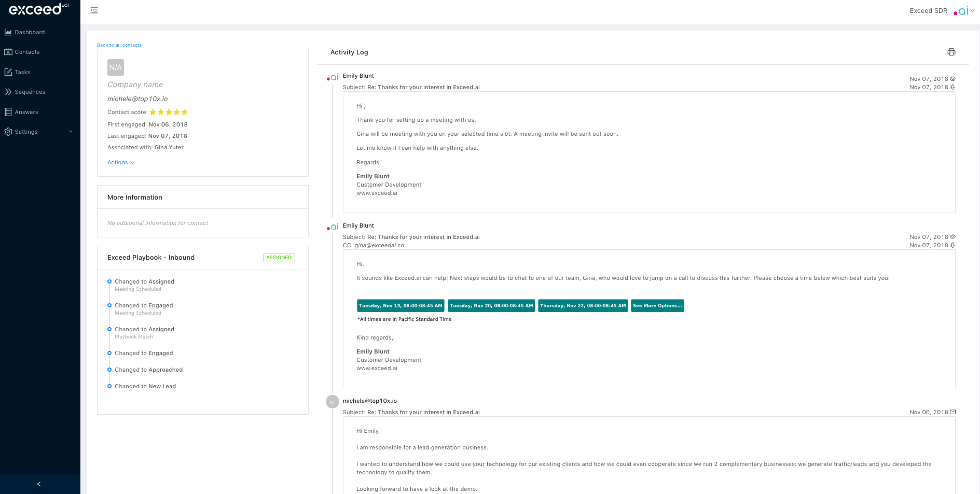980x494 pixels.
Task: Select the 'Changed to New Lead' entry
Action: coord(145,386)
